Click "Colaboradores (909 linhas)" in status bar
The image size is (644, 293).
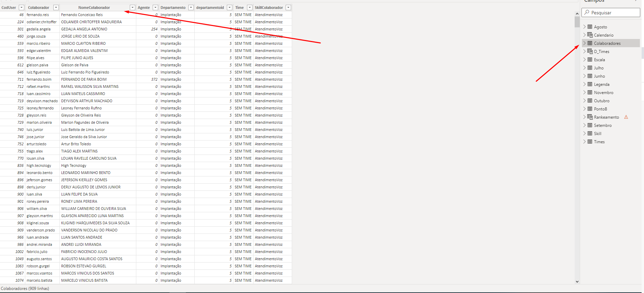point(25,289)
